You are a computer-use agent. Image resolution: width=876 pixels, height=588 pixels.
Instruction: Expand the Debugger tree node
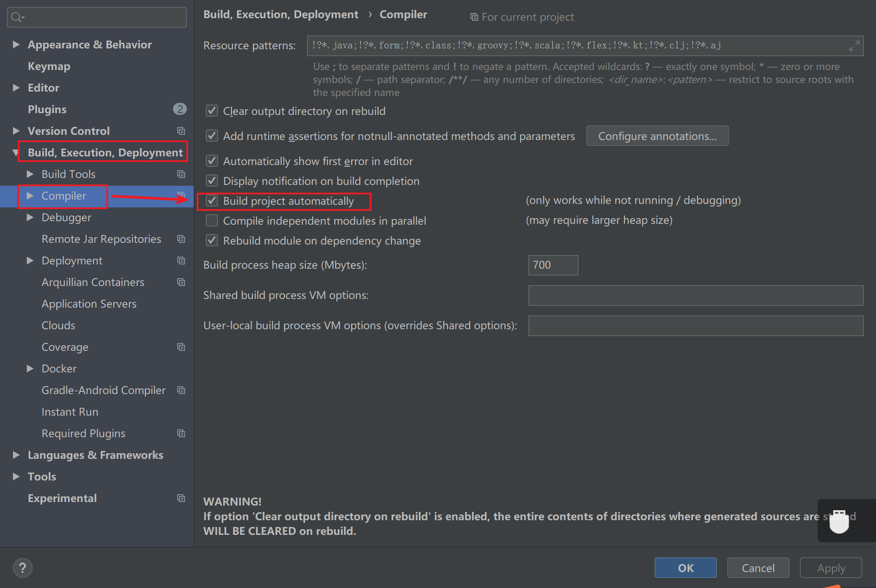30,217
